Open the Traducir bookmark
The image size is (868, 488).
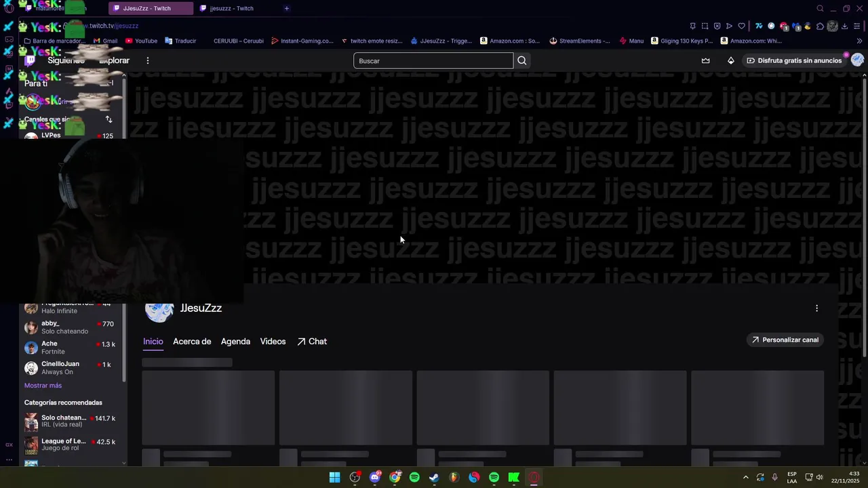pyautogui.click(x=180, y=41)
